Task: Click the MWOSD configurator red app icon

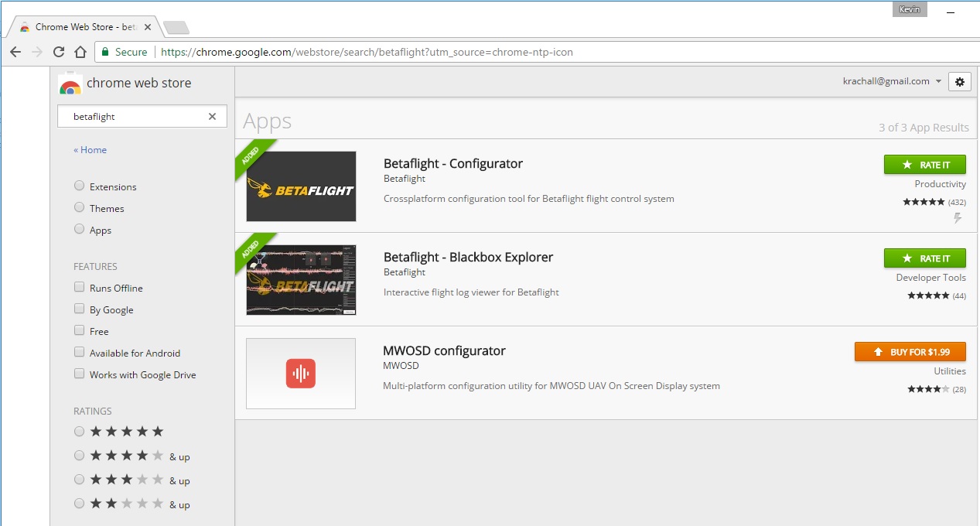Action: point(301,374)
